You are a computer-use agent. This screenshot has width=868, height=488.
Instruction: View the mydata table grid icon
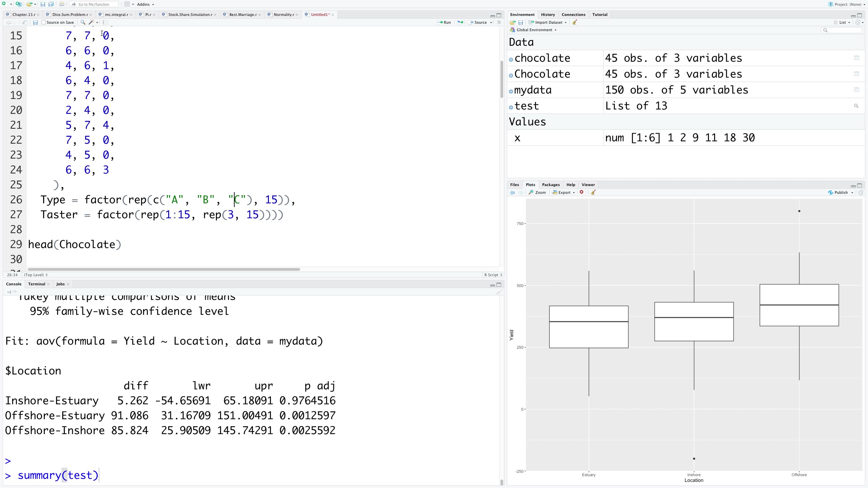[x=856, y=90]
